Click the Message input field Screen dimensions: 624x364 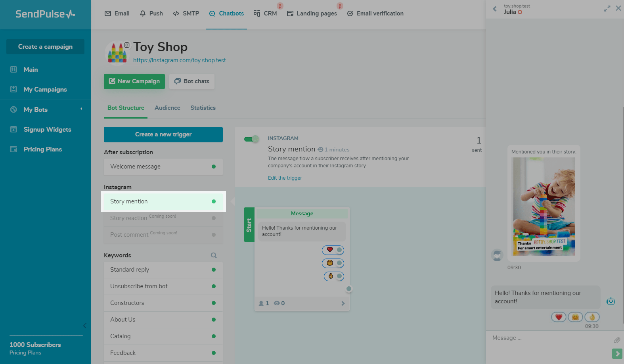coord(547,338)
